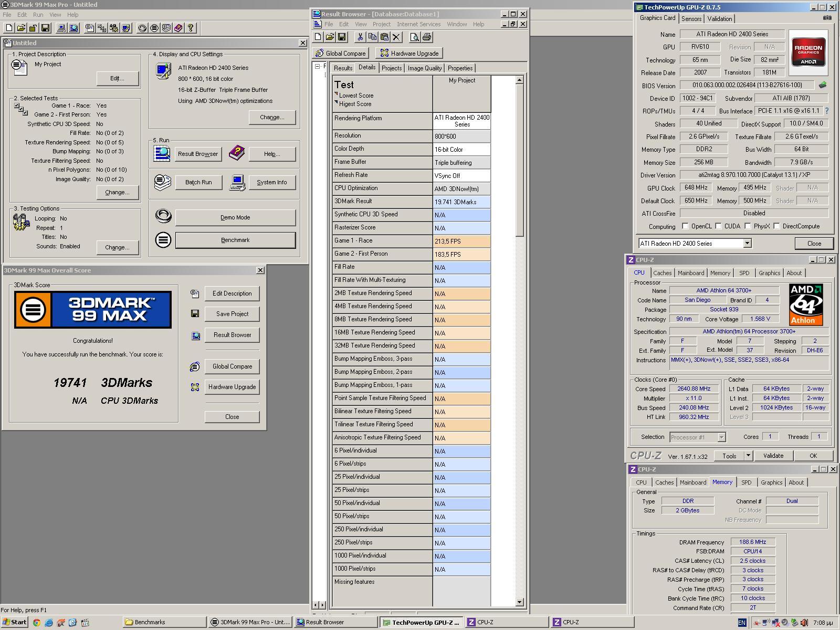Open Internet Services menu in Result Browser
The image size is (840, 630).
418,24
